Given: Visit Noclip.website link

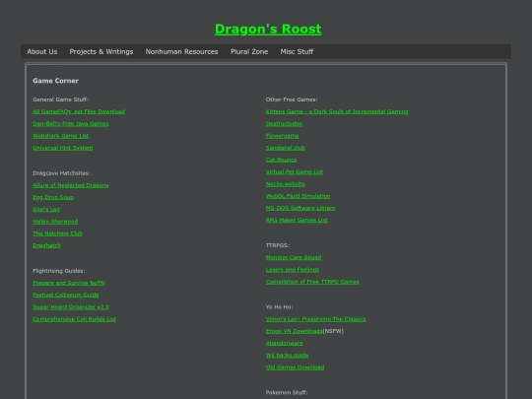Looking at the screenshot, I should tap(286, 184).
